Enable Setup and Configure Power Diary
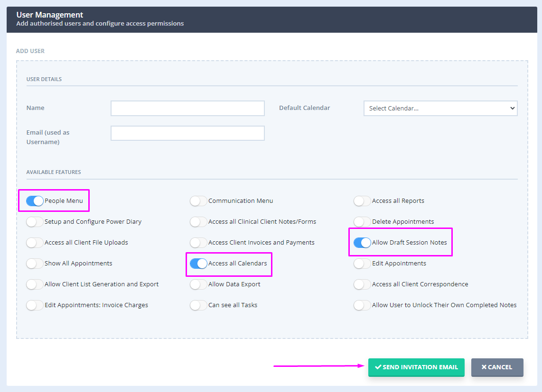This screenshot has height=392, width=542. [x=34, y=221]
